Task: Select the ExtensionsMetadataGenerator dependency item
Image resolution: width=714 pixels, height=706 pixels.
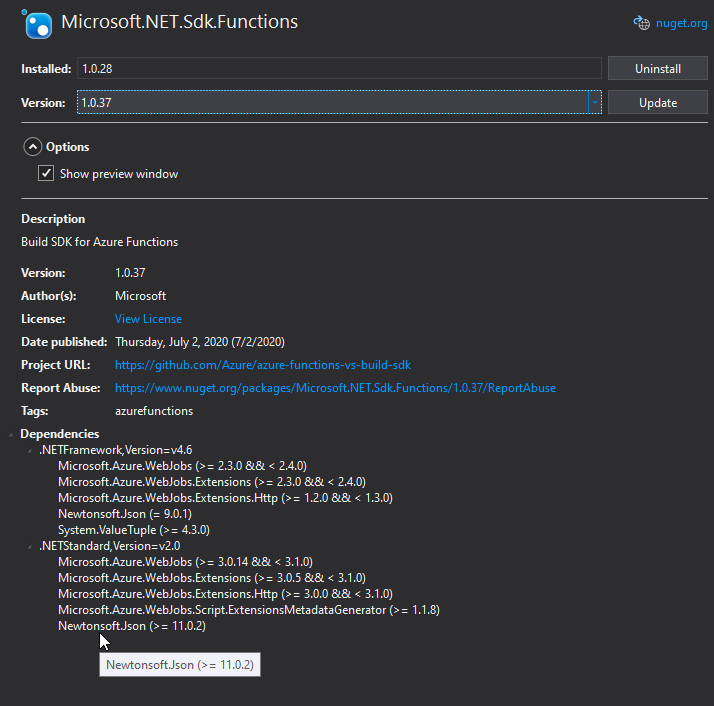Action: click(x=249, y=610)
